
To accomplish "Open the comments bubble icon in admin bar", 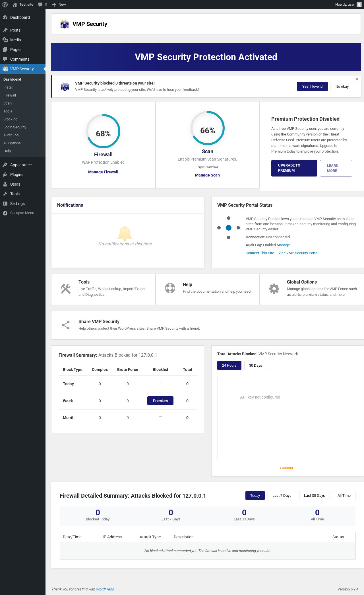I will 40,5.
